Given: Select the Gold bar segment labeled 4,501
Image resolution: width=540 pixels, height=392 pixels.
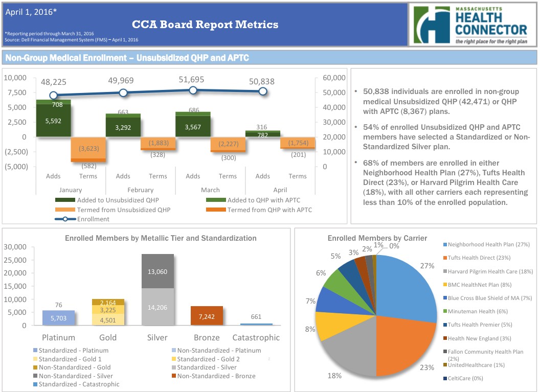Looking at the screenshot, I should [107, 320].
